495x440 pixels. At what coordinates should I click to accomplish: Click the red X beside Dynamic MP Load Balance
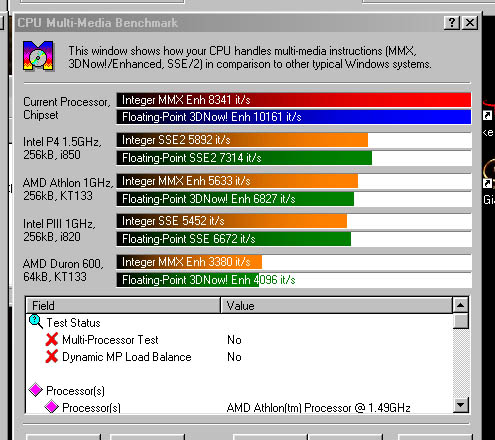coord(52,356)
